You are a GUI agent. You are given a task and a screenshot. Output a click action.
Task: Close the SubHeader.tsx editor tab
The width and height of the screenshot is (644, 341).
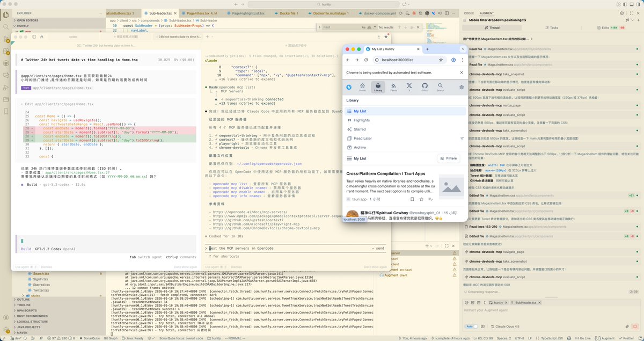175,12
